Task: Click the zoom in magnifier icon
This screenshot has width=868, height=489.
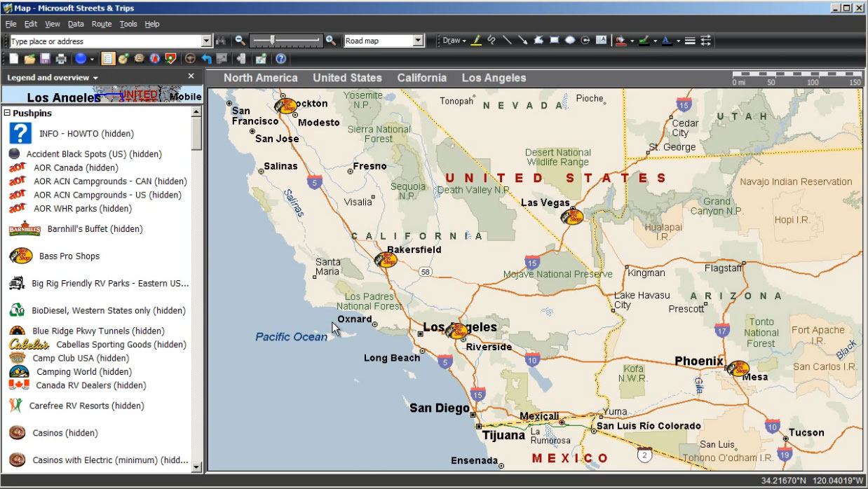Action: pos(331,41)
